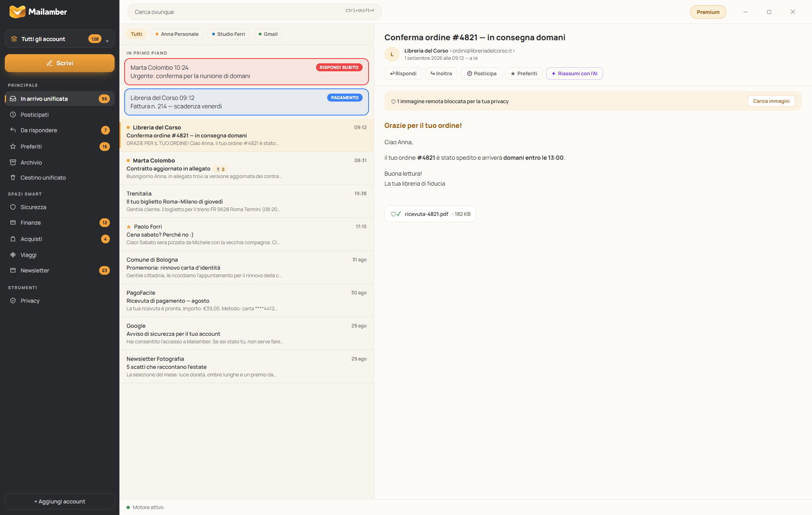Open the RISPONDI SUBITO card from Marta Colombo
The image size is (812, 515).
pos(246,72)
